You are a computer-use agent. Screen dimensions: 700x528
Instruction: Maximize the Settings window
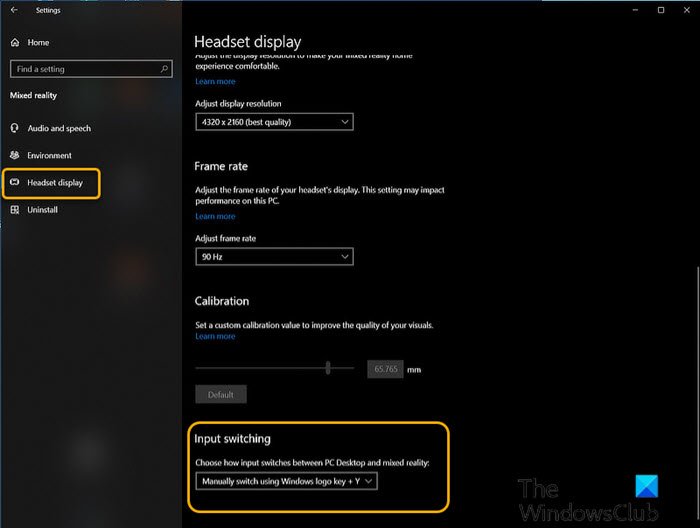(x=661, y=10)
